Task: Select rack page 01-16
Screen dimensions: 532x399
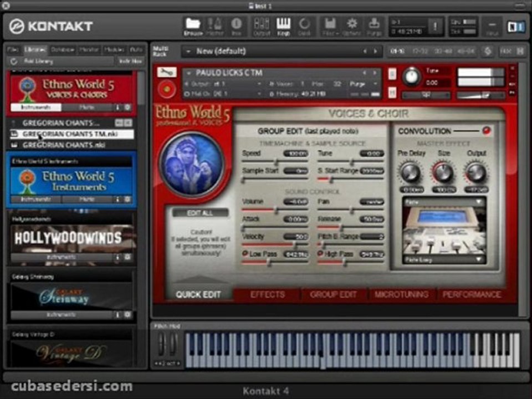Action: tap(397, 51)
